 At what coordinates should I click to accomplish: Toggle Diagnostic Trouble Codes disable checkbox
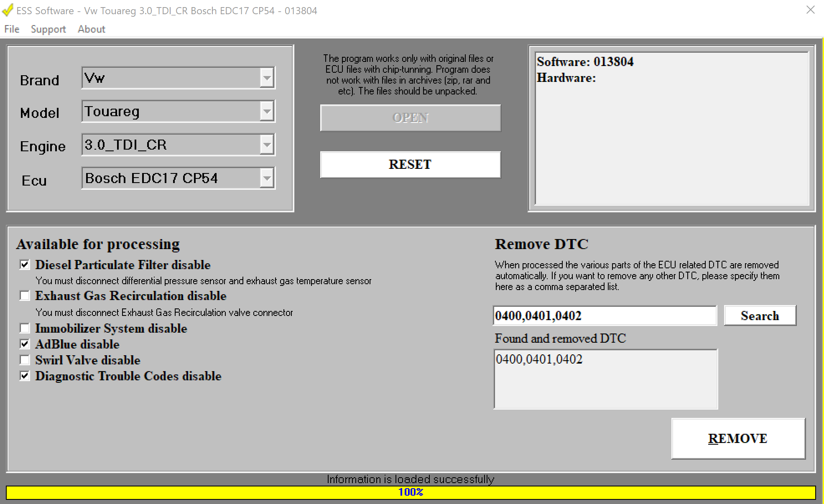pyautogui.click(x=25, y=376)
